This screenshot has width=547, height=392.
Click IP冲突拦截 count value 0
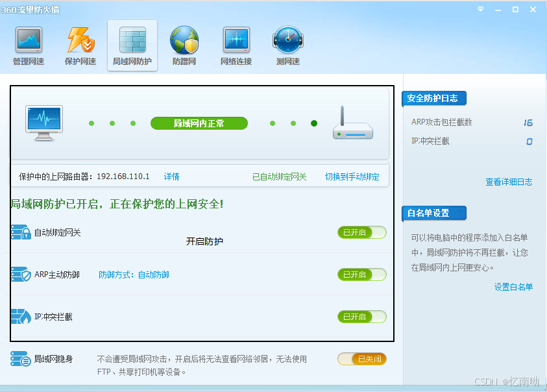tap(529, 141)
